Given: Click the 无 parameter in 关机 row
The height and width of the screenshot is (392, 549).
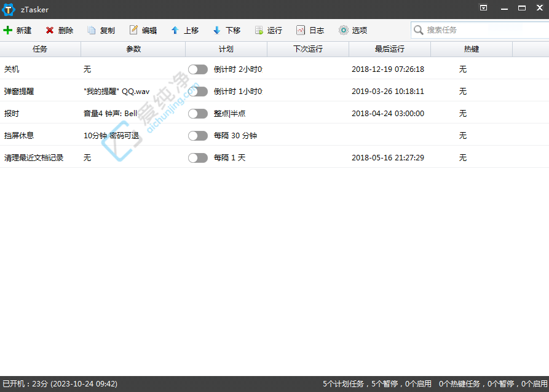Looking at the screenshot, I should (87, 69).
